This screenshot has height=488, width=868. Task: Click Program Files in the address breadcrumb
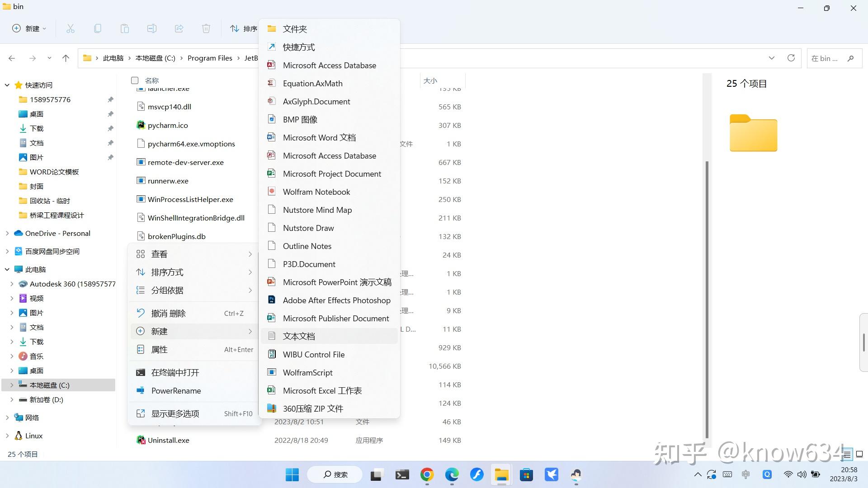tap(210, 58)
